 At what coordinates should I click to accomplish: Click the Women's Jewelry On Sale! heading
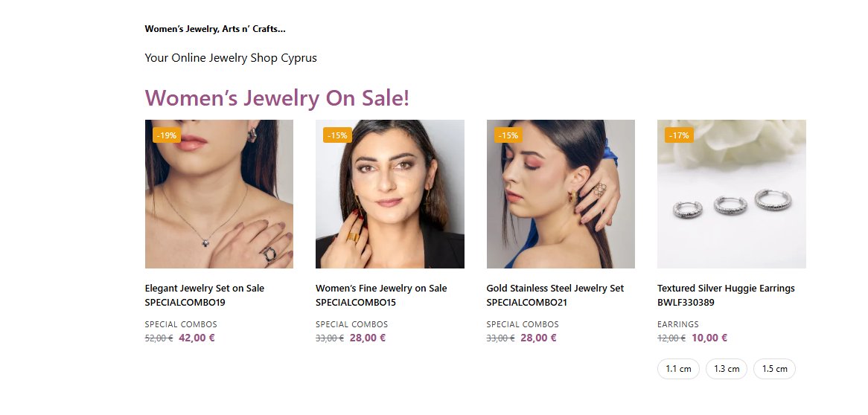tap(277, 97)
